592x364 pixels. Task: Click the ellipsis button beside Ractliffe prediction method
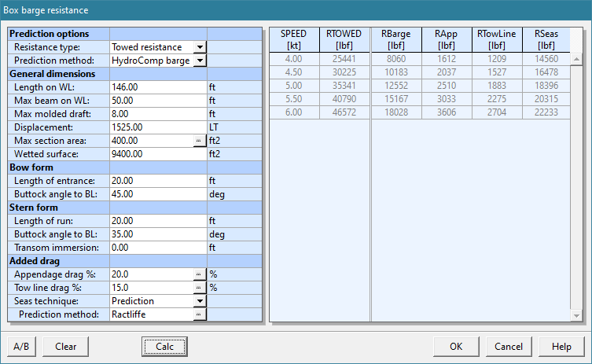pos(200,314)
